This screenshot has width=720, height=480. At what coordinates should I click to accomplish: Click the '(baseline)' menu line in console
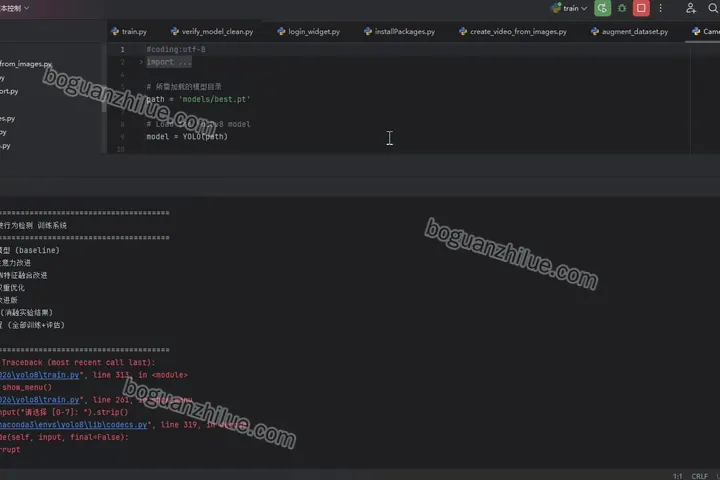[x=30, y=250]
